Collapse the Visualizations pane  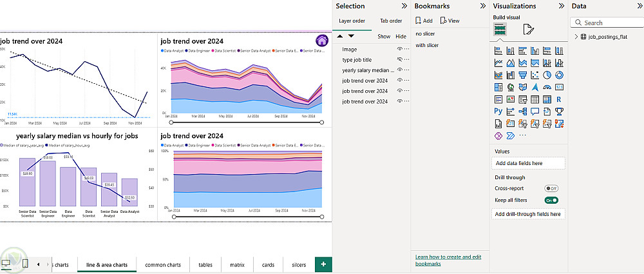(561, 6)
